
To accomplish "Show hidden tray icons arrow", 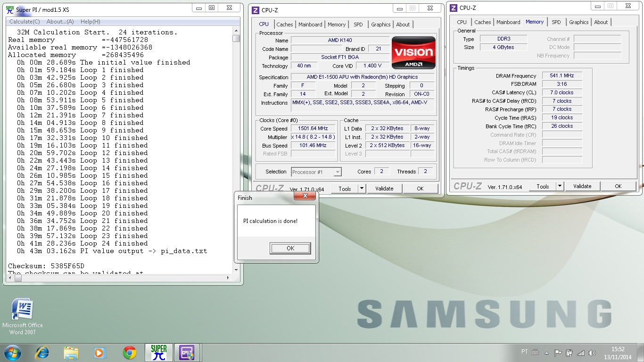I will click(547, 353).
